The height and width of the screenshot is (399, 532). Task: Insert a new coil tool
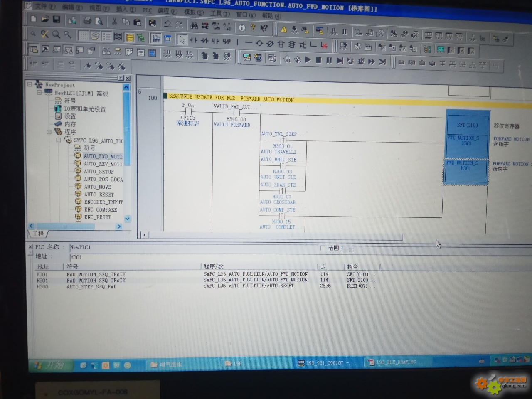[259, 43]
